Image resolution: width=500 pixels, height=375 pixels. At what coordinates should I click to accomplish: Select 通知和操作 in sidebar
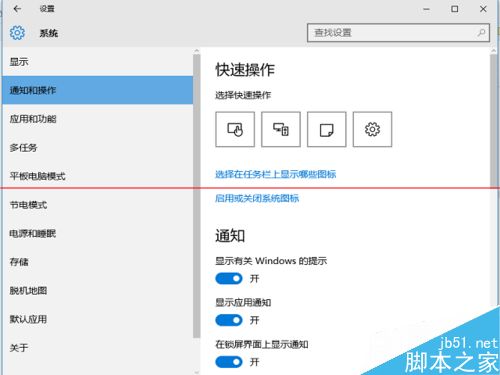click(x=97, y=90)
